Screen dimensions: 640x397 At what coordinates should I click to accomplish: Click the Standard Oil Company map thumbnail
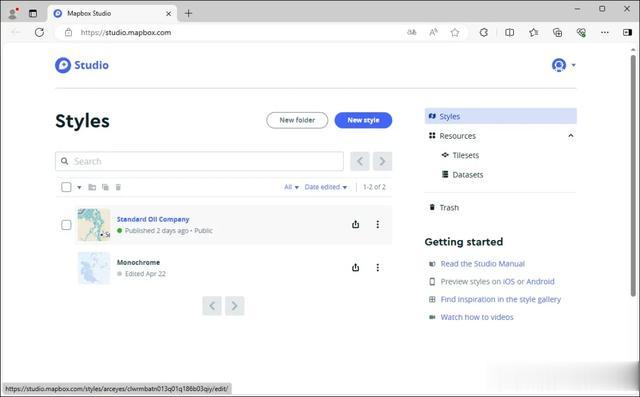(94, 225)
